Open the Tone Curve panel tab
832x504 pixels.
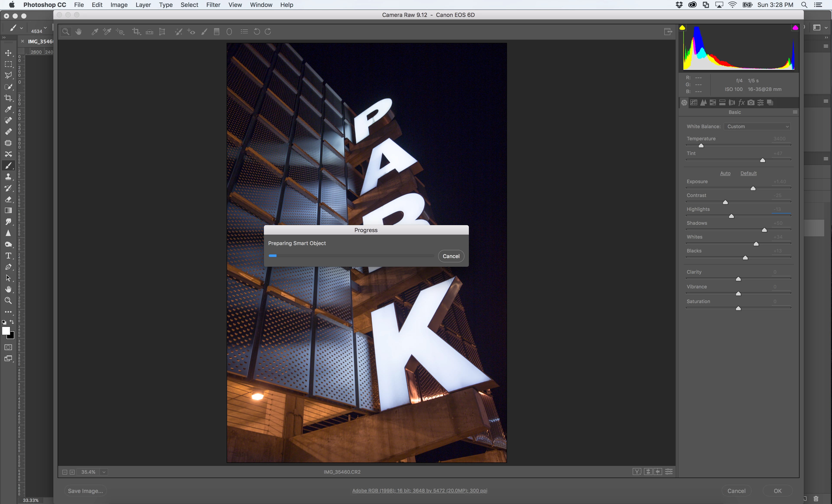(694, 103)
